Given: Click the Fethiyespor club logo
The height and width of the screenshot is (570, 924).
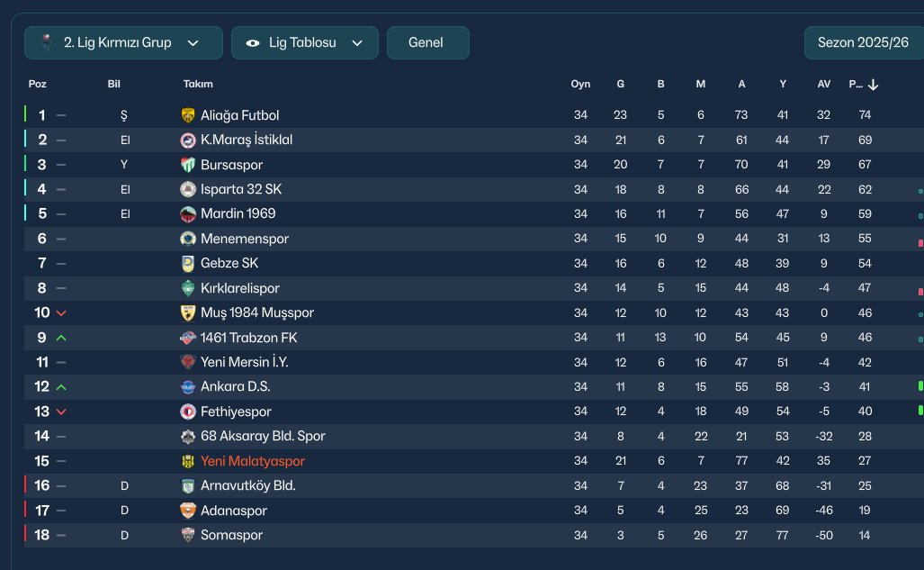Looking at the screenshot, I should [x=188, y=412].
